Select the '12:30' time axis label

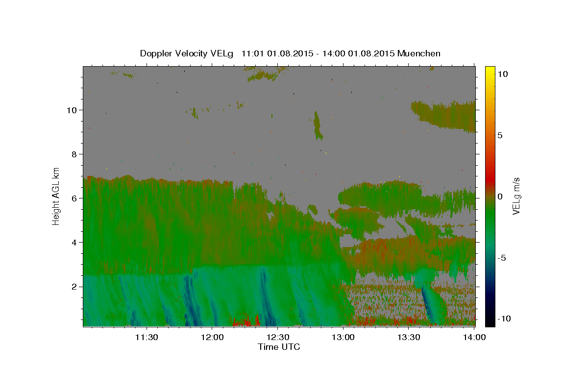click(x=278, y=337)
